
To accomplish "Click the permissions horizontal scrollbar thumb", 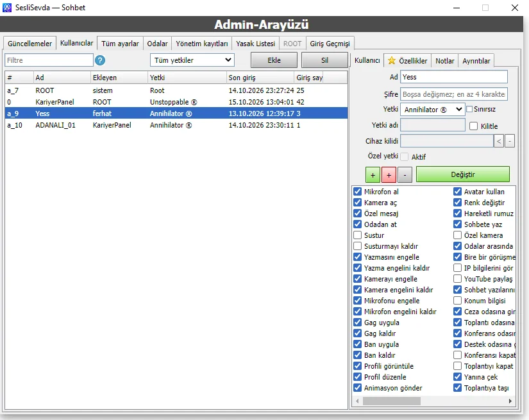I will click(x=392, y=401).
